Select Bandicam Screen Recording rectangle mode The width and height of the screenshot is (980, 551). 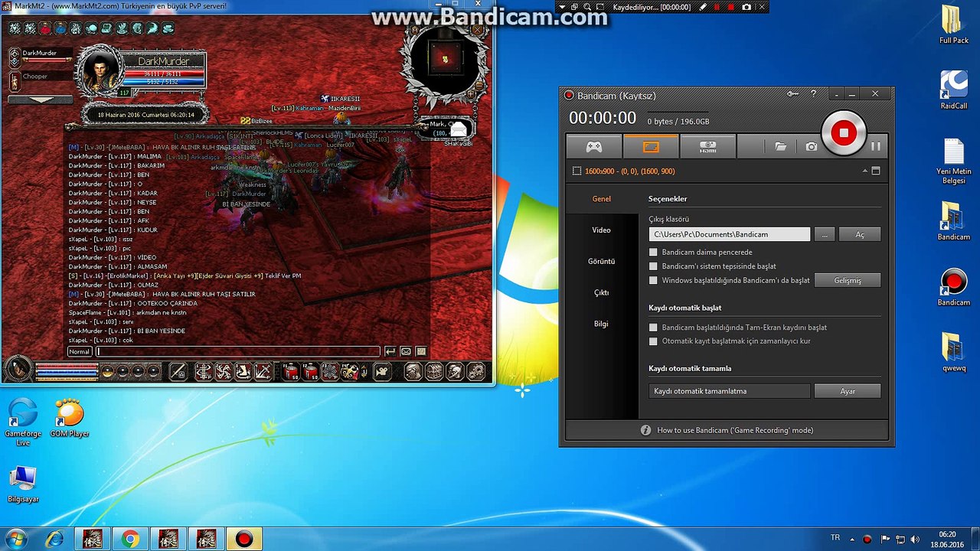tap(651, 146)
